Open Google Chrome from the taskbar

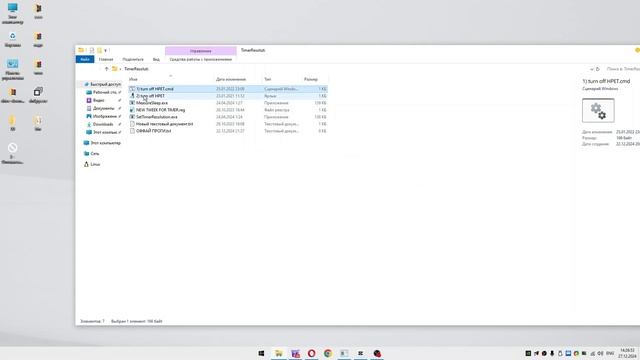tap(328, 353)
